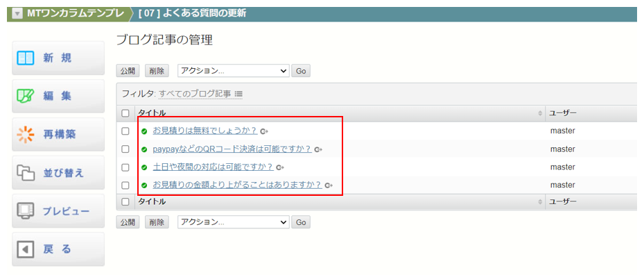Click the green status icon for paypay QRコード entry

click(144, 149)
